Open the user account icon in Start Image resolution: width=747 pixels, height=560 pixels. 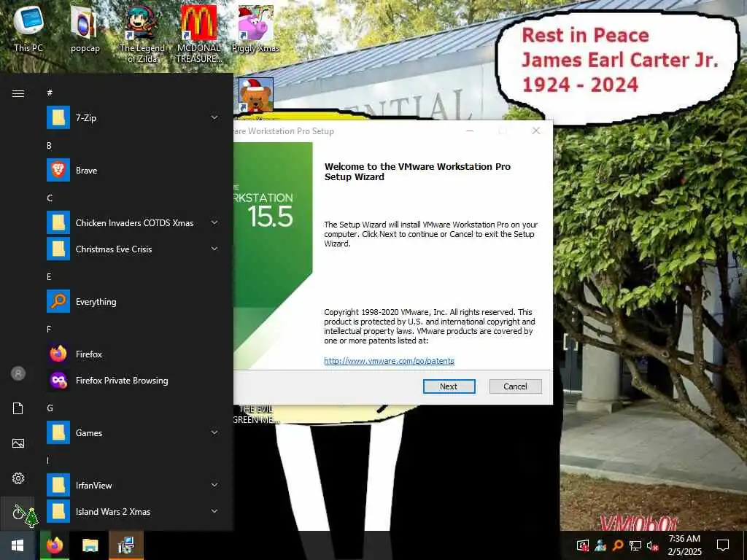18,373
